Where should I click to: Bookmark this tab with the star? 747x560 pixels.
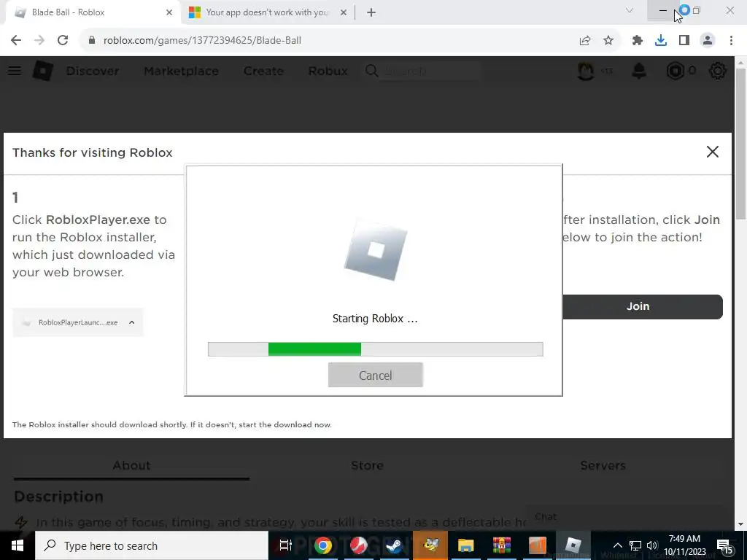point(608,41)
